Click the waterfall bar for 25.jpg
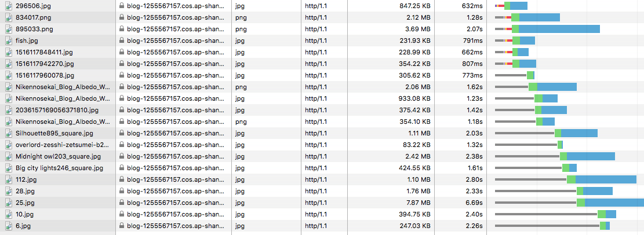 tap(569, 203)
